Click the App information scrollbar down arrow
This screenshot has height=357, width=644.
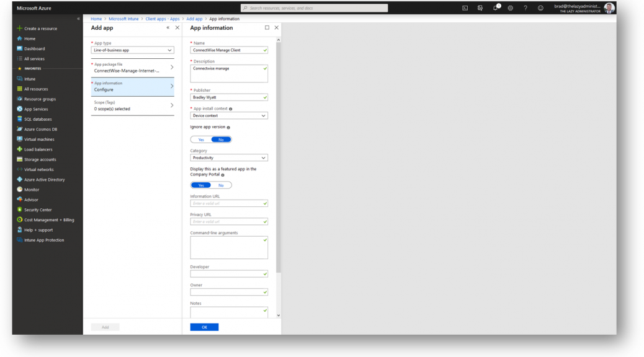(279, 315)
